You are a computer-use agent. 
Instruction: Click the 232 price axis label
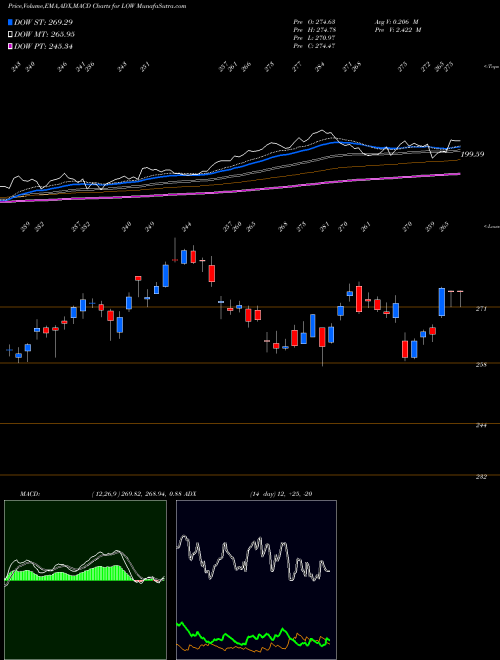point(481,476)
